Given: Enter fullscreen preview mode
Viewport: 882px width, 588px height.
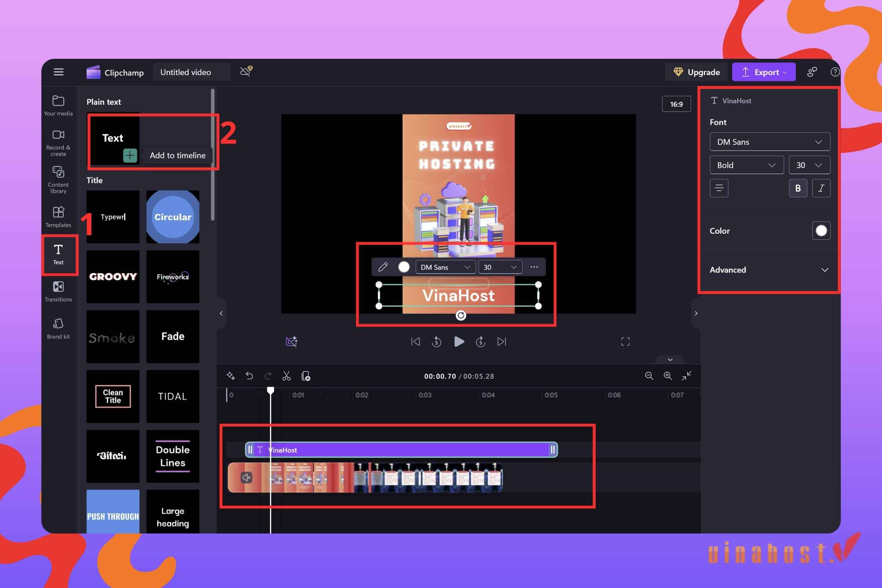Looking at the screenshot, I should 625,342.
